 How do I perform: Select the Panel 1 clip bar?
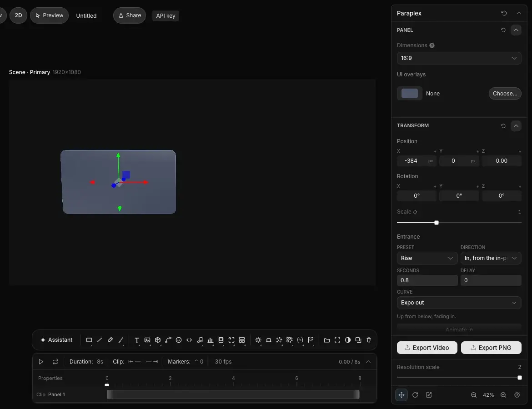pyautogui.click(x=233, y=394)
